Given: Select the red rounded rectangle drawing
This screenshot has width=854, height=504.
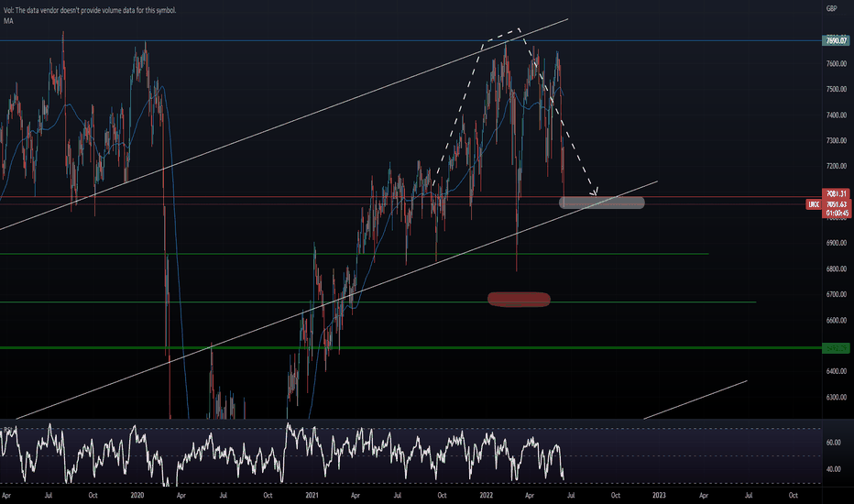Looking at the screenshot, I should pyautogui.click(x=519, y=300).
